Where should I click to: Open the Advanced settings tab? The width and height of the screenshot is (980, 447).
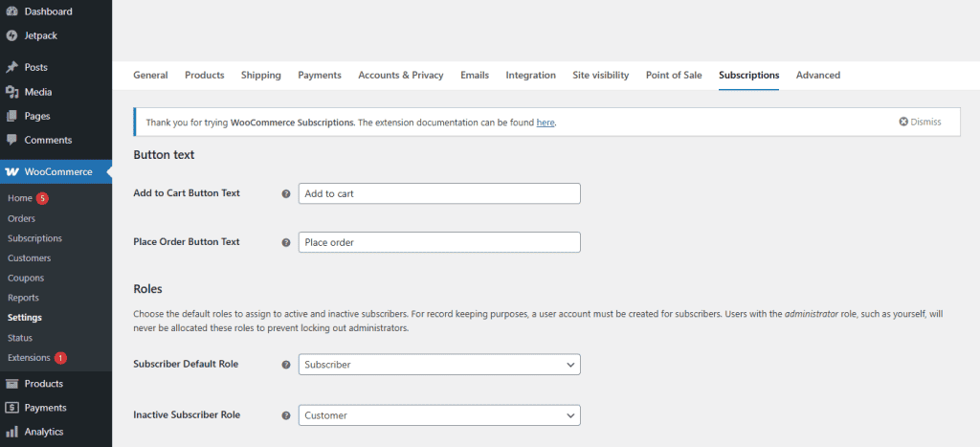click(818, 75)
